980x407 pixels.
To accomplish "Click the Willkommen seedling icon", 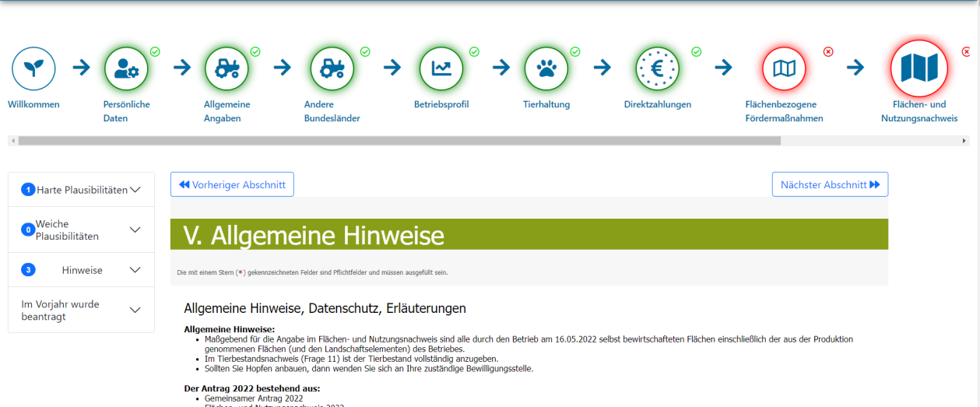I will pos(33,68).
